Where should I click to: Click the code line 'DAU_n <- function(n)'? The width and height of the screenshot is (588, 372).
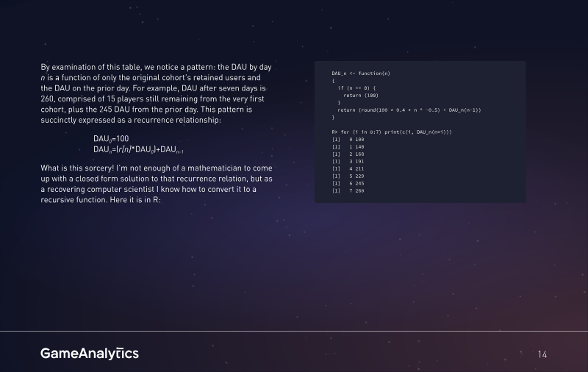(361, 74)
